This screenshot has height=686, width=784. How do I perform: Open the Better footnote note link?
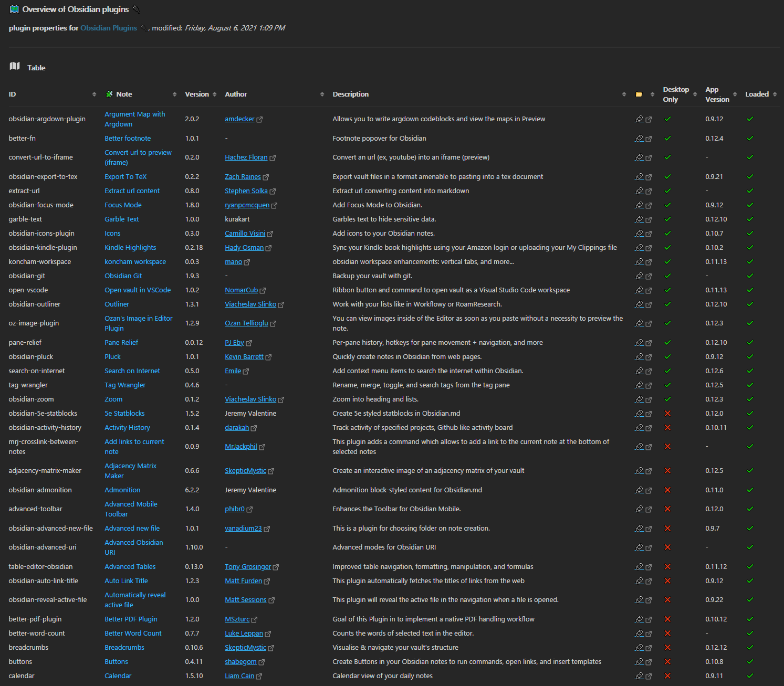(128, 139)
